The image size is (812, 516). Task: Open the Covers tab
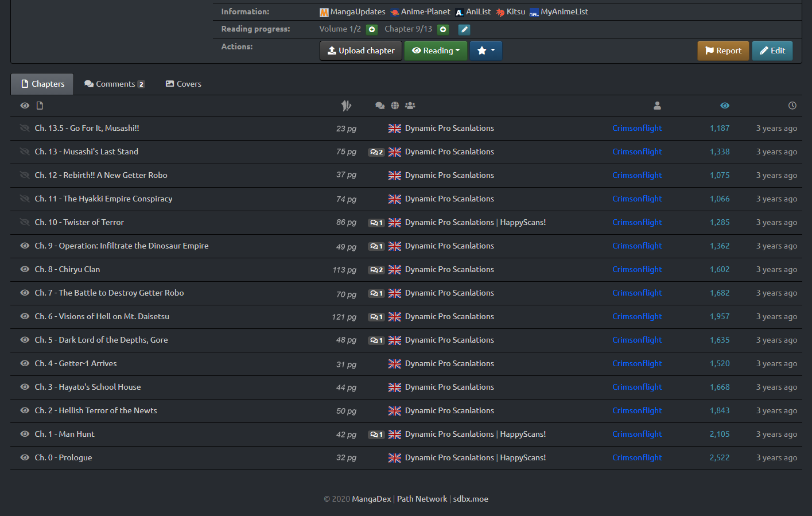(183, 84)
